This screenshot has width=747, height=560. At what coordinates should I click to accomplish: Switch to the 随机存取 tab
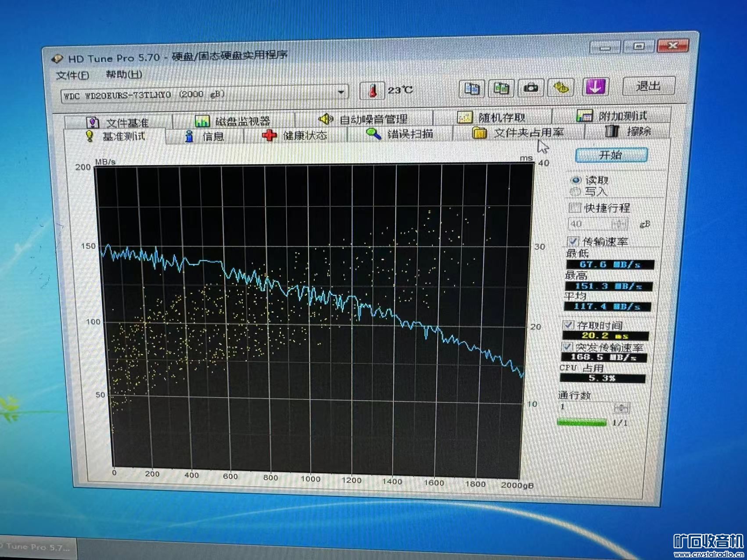click(492, 117)
